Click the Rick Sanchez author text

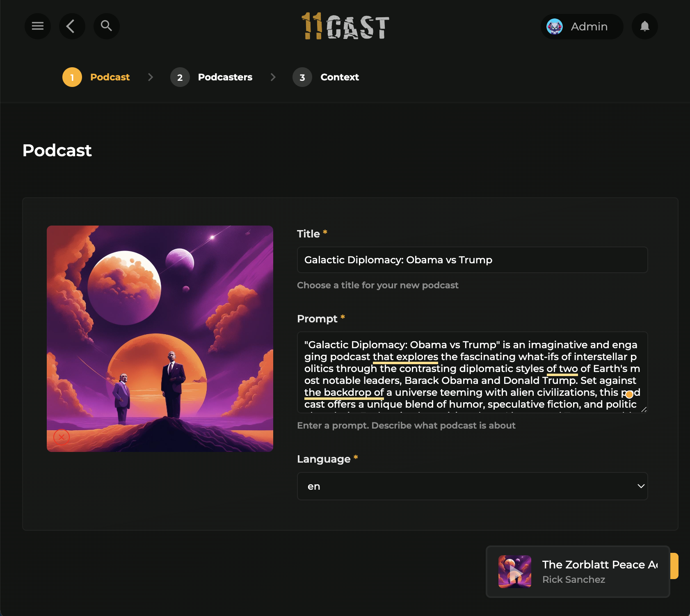573,579
